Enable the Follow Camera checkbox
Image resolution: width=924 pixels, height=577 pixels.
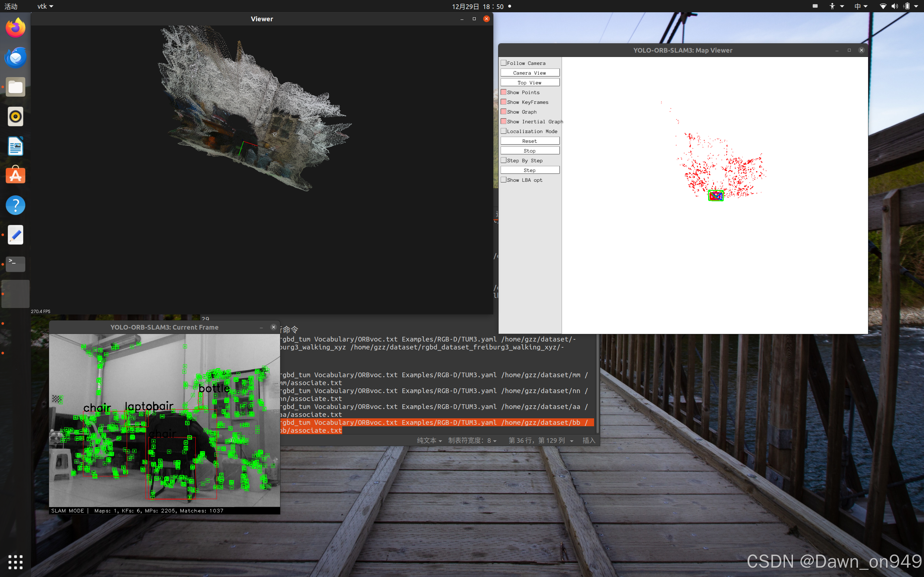504,63
